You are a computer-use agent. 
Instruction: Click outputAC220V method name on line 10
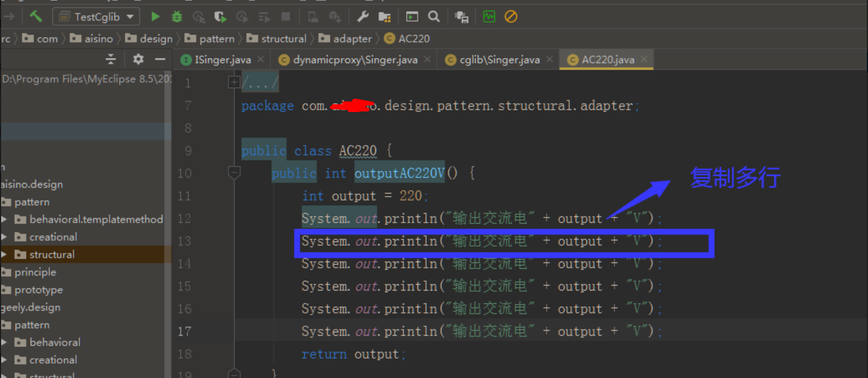tap(400, 173)
